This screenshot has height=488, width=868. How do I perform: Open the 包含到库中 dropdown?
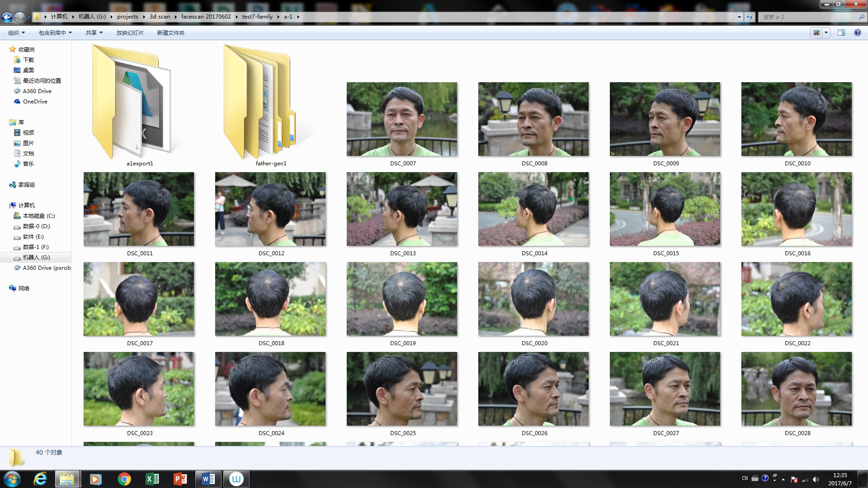click(55, 33)
